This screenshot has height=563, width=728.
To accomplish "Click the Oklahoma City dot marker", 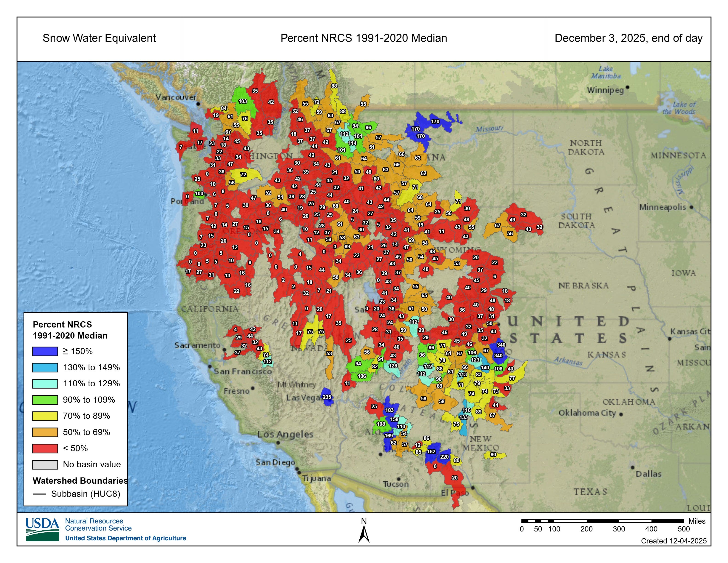I will click(x=621, y=414).
